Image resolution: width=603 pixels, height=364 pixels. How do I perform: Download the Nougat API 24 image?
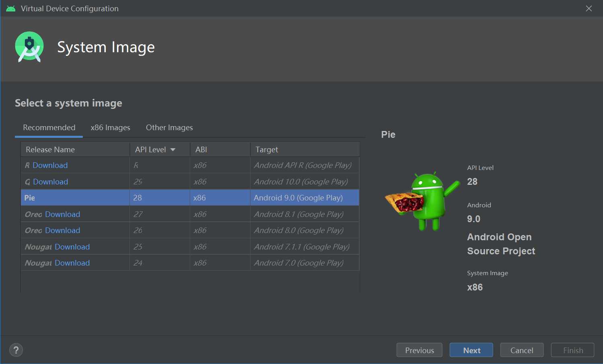coord(72,263)
